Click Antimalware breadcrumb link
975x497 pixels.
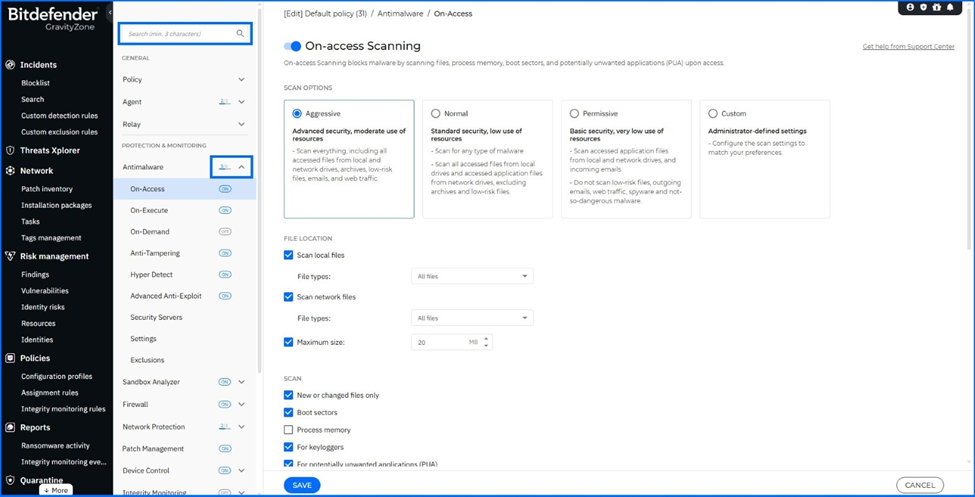(x=399, y=13)
